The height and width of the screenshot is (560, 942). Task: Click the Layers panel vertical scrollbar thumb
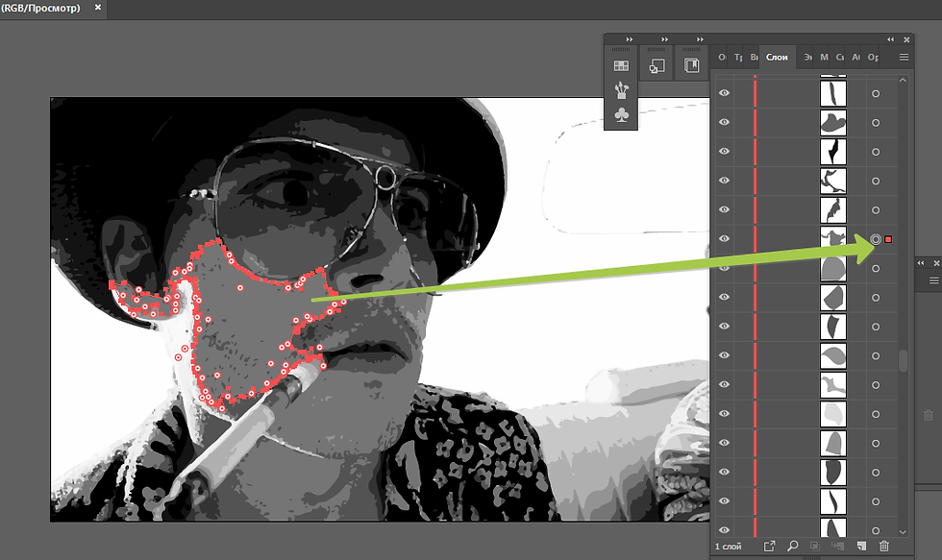click(903, 361)
